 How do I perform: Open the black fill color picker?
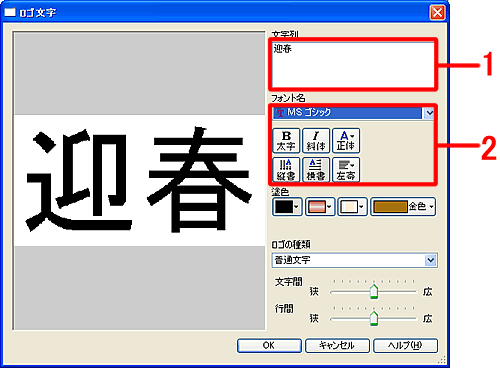287,207
